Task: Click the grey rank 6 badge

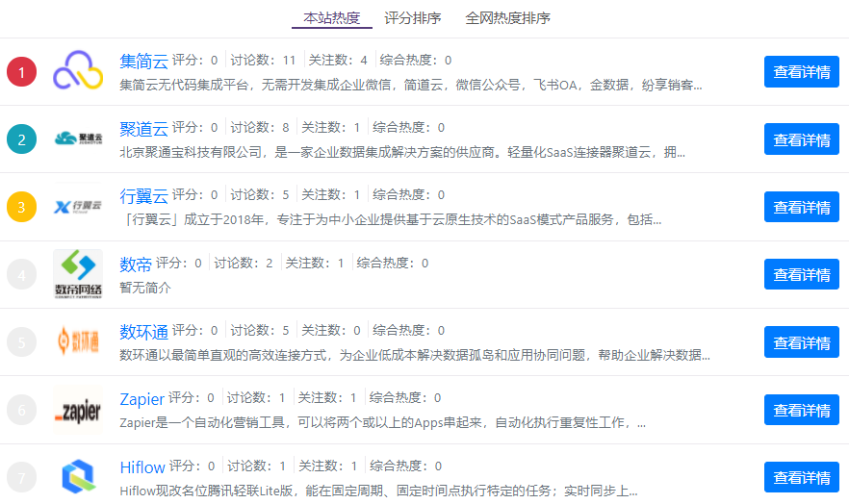Action: [21, 410]
